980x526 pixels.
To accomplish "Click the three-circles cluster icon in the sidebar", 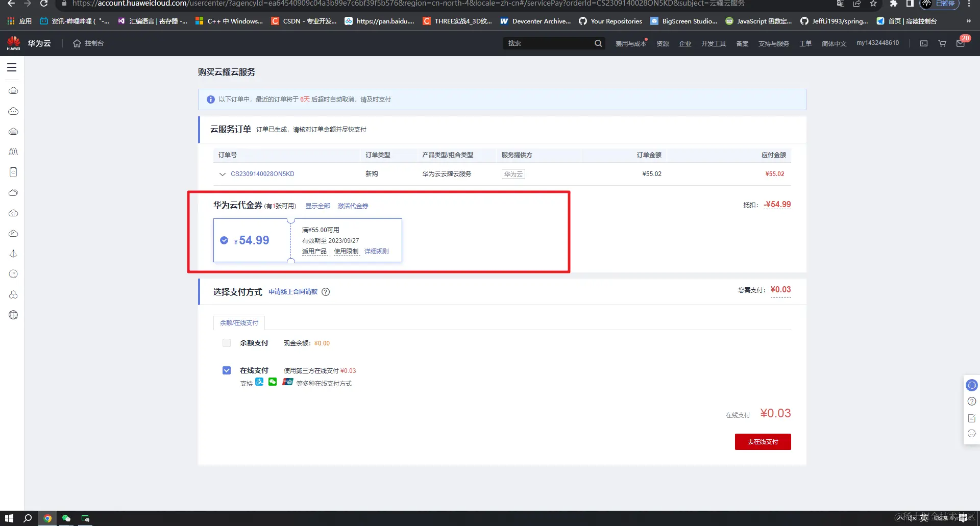I will click(13, 294).
